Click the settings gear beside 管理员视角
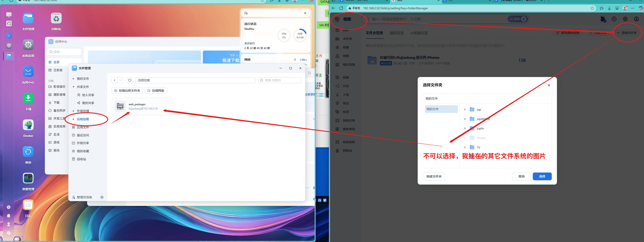This screenshot has width=644, height=242. 102,197
